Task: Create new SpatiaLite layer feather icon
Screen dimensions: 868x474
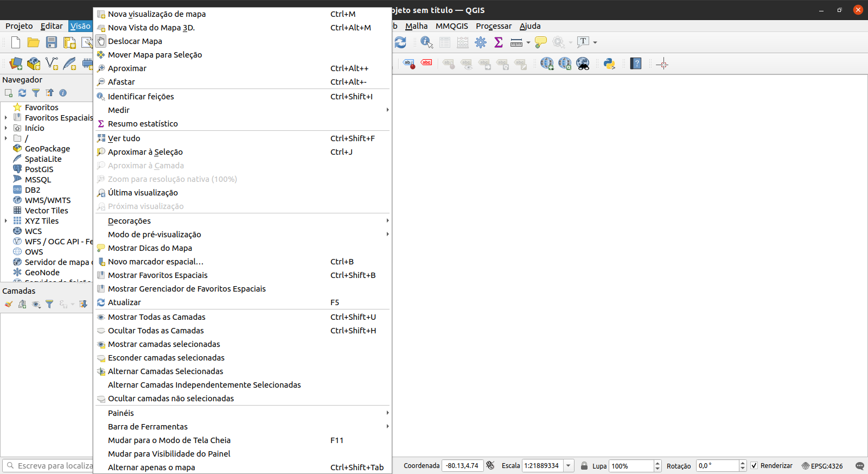Action: coord(69,64)
